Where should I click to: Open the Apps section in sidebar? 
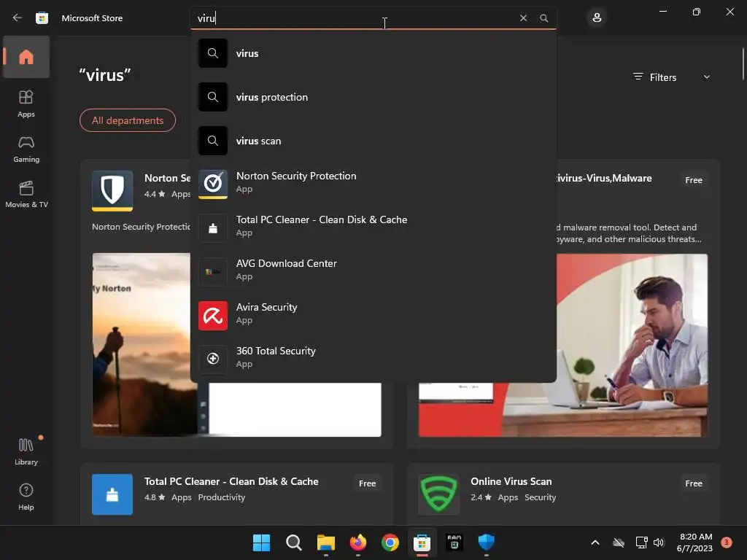tap(26, 104)
